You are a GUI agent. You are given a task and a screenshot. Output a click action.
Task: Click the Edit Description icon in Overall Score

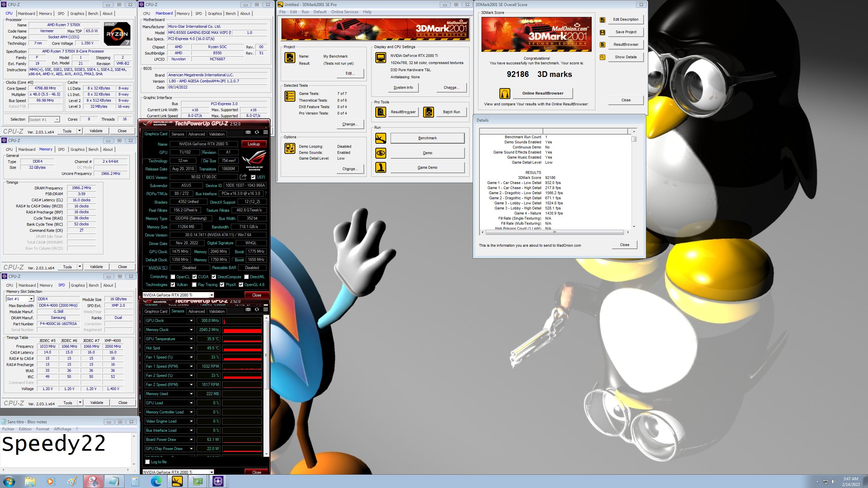[x=603, y=20]
